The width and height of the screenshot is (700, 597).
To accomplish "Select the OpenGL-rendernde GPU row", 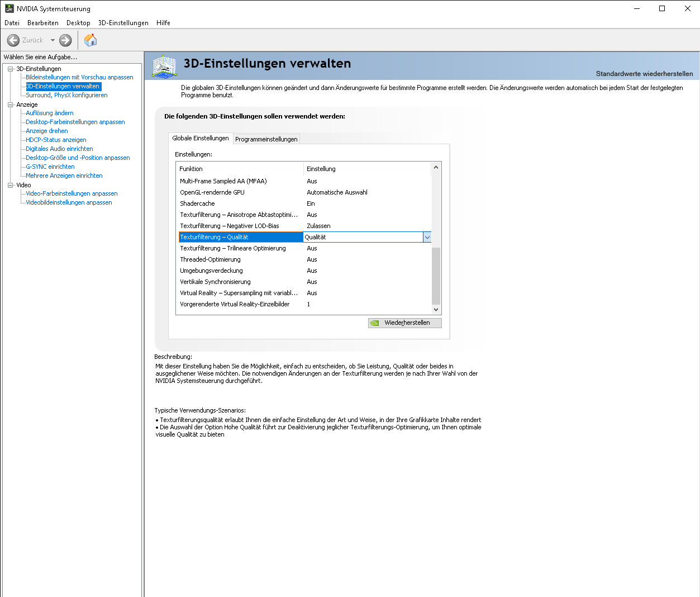I will (304, 192).
